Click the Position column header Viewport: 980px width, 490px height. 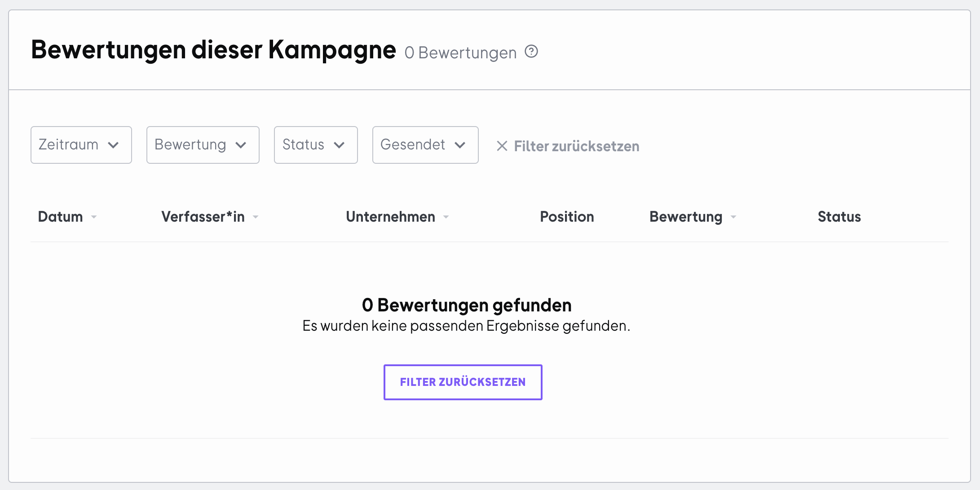[567, 217]
